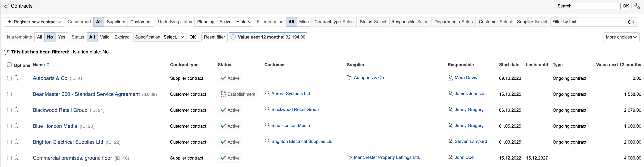
Task: Open the attachment paperclip for Blue Horizon Media
Action: 16,126
